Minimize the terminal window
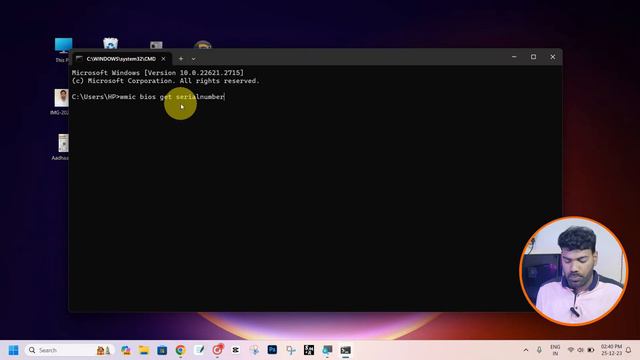This screenshot has height=360, width=640. (514, 57)
